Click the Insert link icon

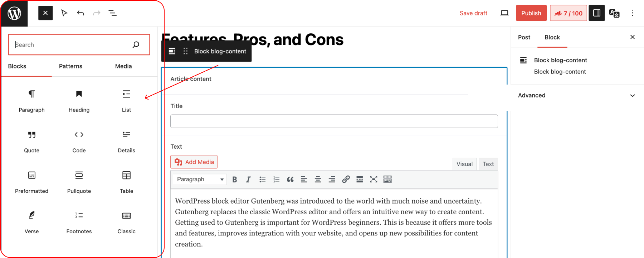(x=346, y=180)
